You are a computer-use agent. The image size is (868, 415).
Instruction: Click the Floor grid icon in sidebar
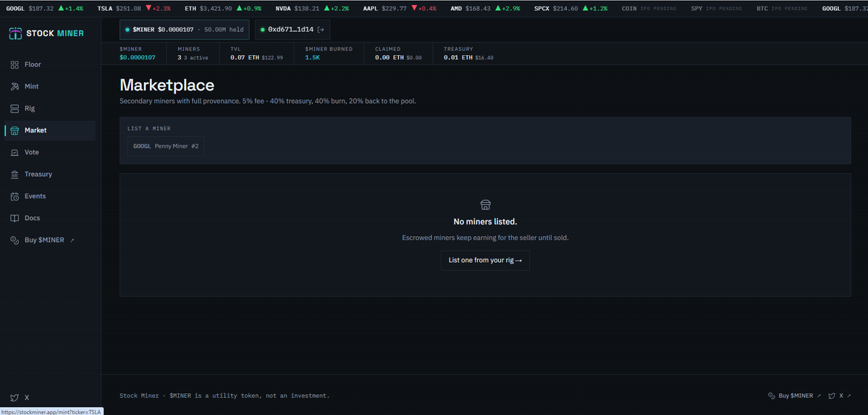click(15, 65)
